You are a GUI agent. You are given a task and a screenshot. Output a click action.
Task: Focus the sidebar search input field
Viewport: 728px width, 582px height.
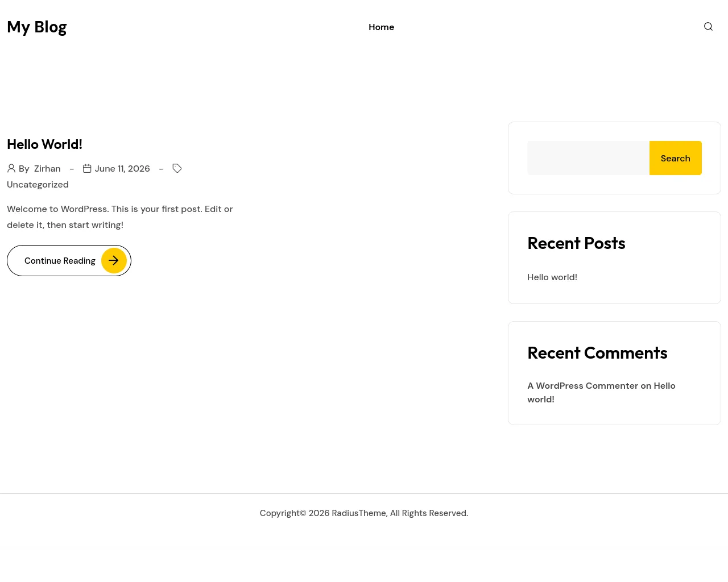588,158
